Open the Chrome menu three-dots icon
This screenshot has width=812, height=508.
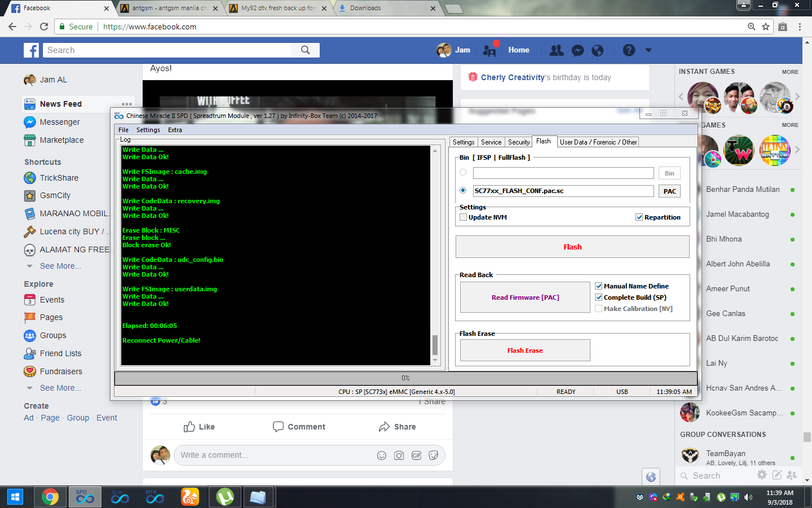pos(800,27)
